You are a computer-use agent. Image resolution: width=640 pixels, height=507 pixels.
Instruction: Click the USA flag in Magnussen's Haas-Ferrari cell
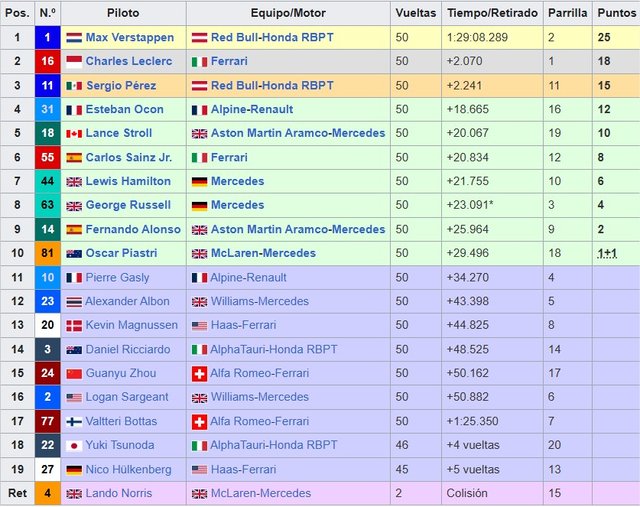[199, 325]
